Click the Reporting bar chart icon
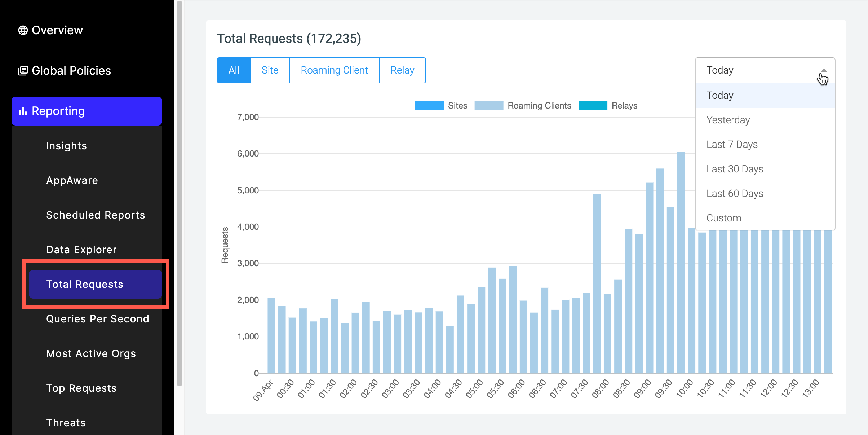 23,111
